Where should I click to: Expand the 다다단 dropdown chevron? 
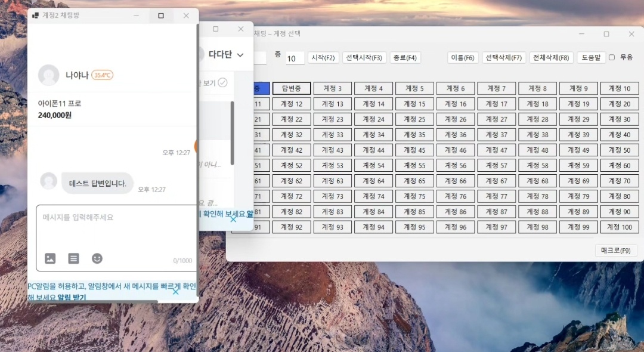240,55
